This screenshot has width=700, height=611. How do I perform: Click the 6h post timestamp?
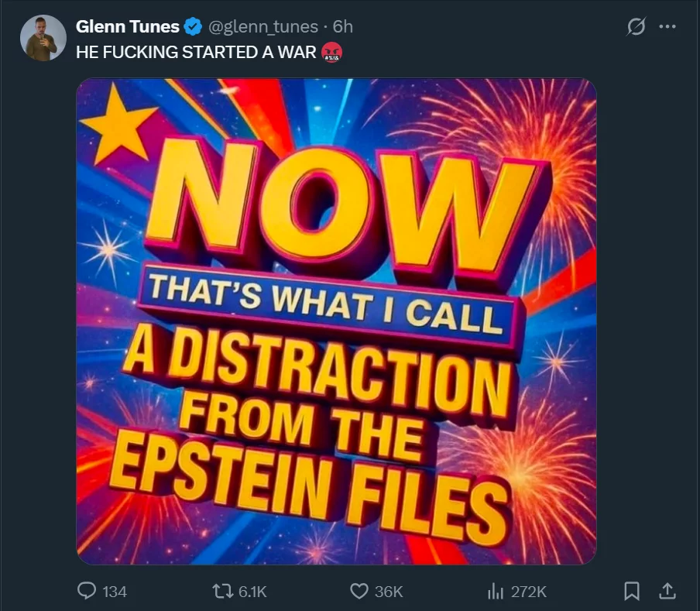tap(343, 27)
